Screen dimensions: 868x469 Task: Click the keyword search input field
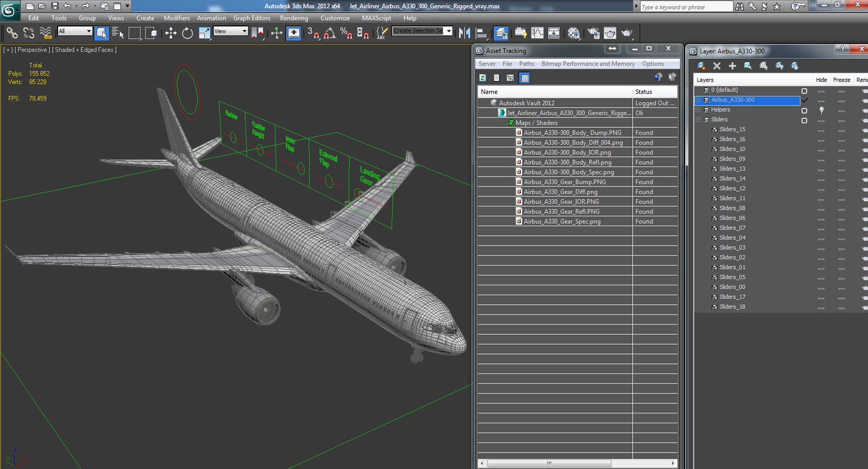pyautogui.click(x=686, y=7)
